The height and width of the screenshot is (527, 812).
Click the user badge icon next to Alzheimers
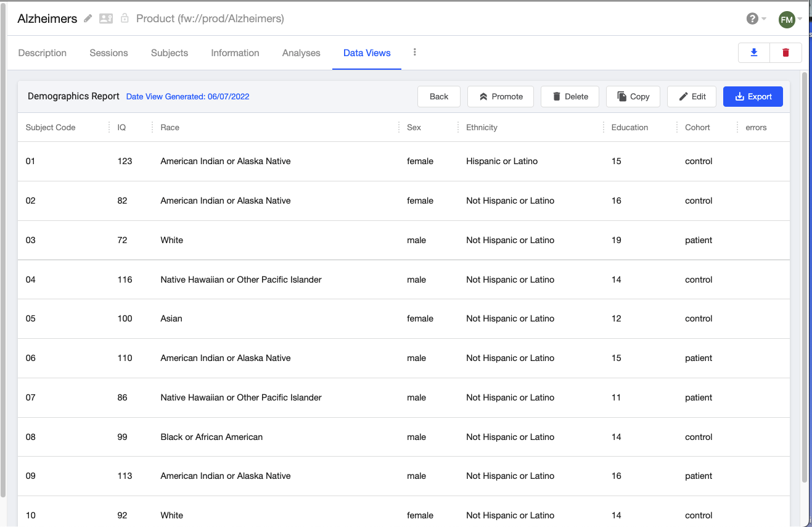[x=105, y=19]
